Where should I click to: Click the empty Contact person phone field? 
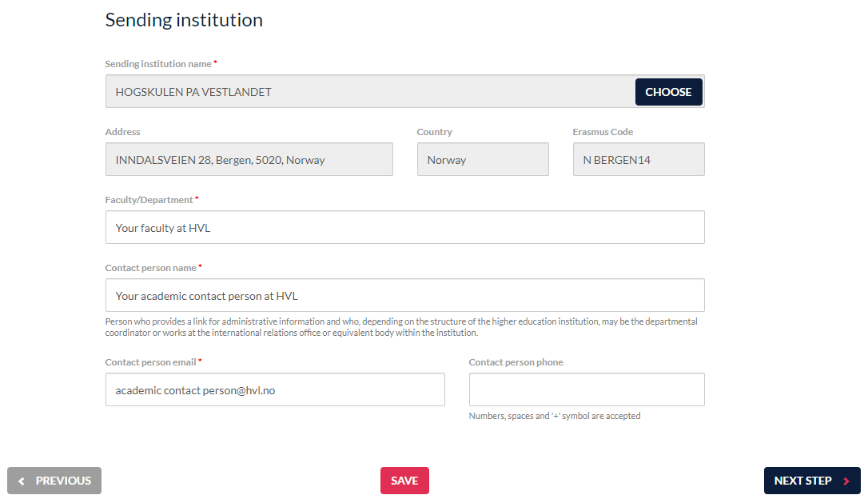point(586,390)
